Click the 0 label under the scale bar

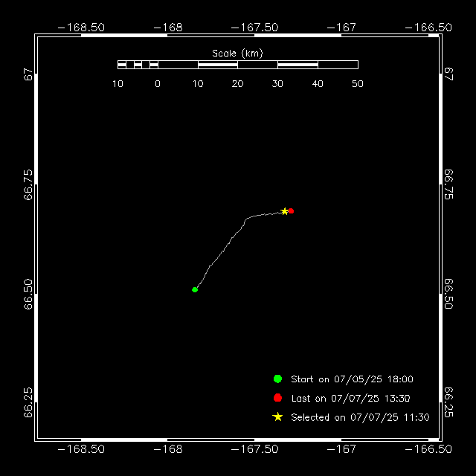(158, 84)
